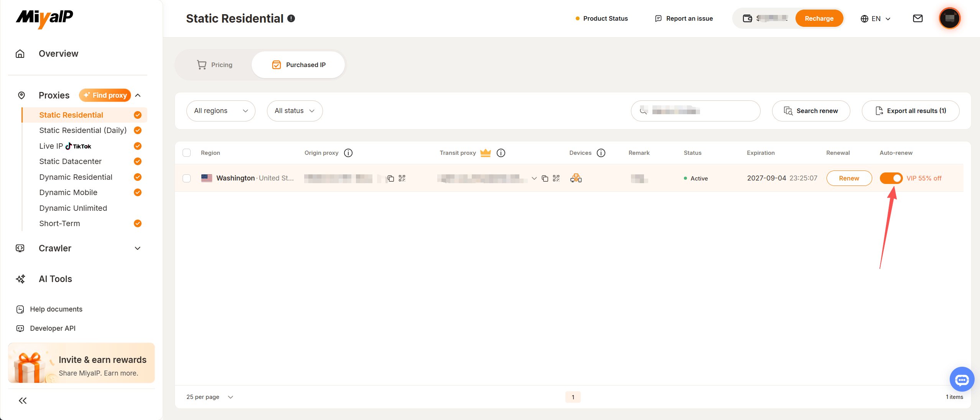Click the Transit proxy crown icon
The image size is (980, 420).
(486, 153)
